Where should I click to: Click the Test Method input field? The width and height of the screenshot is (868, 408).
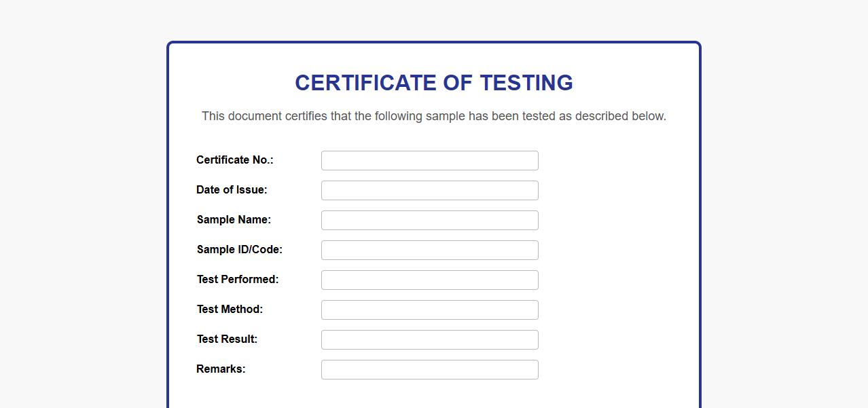click(x=429, y=310)
